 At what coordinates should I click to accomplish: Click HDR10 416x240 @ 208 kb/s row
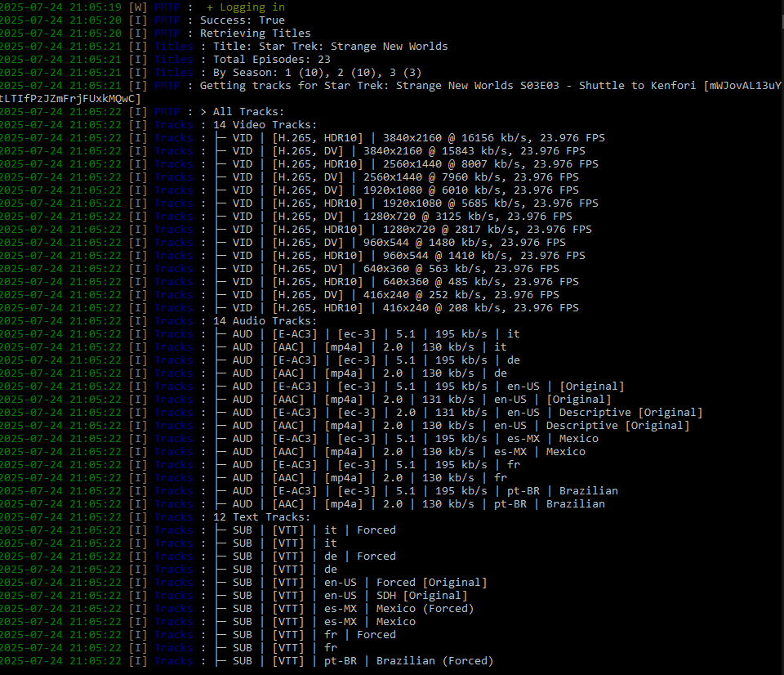click(397, 308)
